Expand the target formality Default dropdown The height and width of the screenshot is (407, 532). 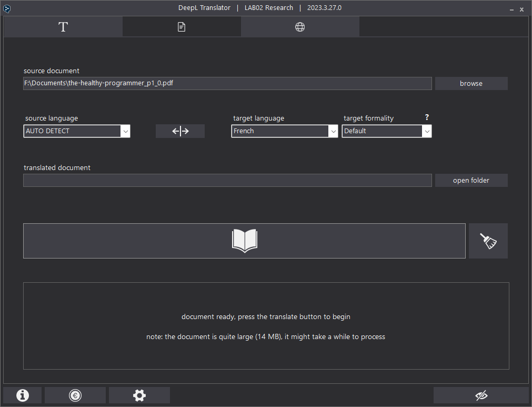[387, 131]
